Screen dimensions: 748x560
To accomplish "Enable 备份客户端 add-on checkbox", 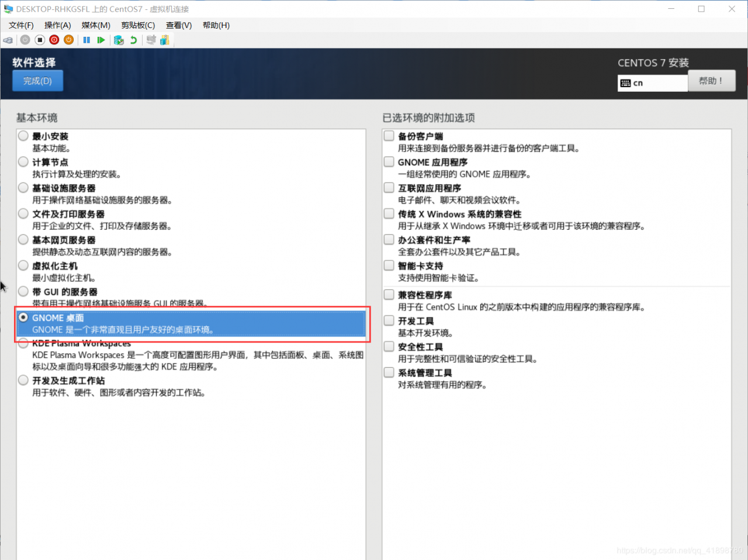I will [x=389, y=136].
